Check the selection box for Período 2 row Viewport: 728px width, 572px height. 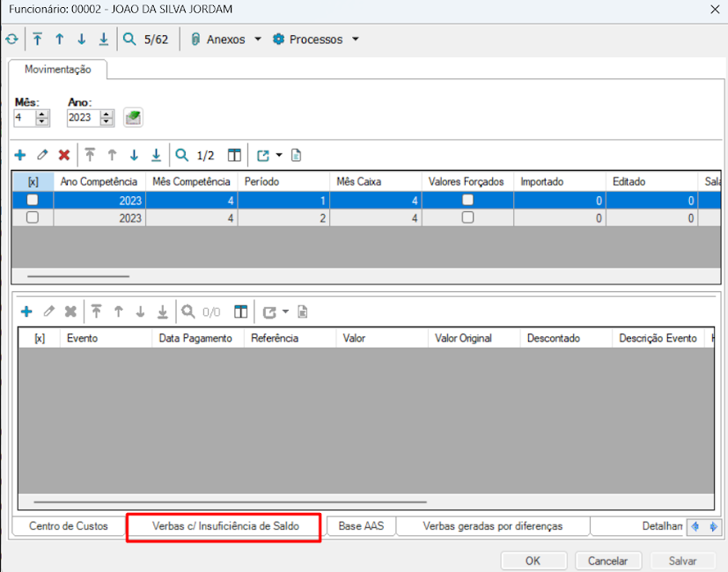[x=33, y=217]
